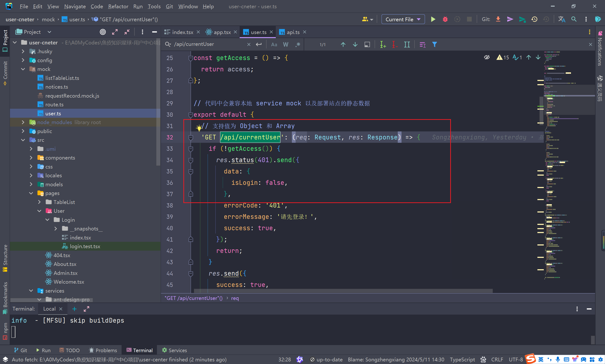Viewport: 605px width, 364px height.
Task: Click CRLF line separator in status bar
Action: [x=497, y=360]
